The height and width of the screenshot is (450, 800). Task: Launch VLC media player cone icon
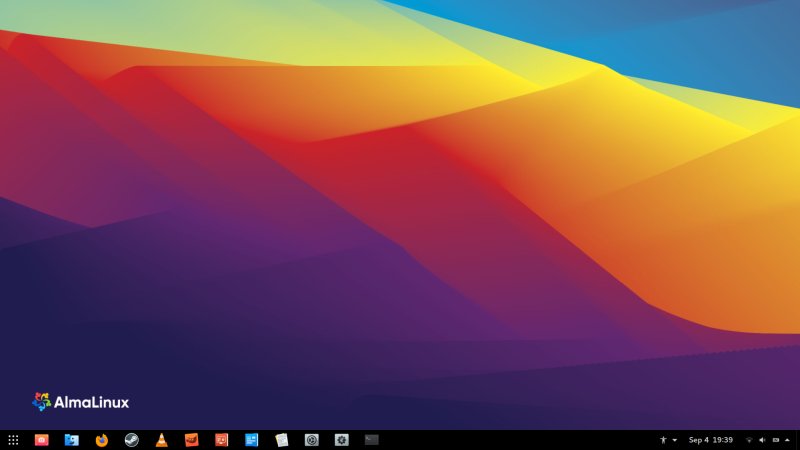161,440
